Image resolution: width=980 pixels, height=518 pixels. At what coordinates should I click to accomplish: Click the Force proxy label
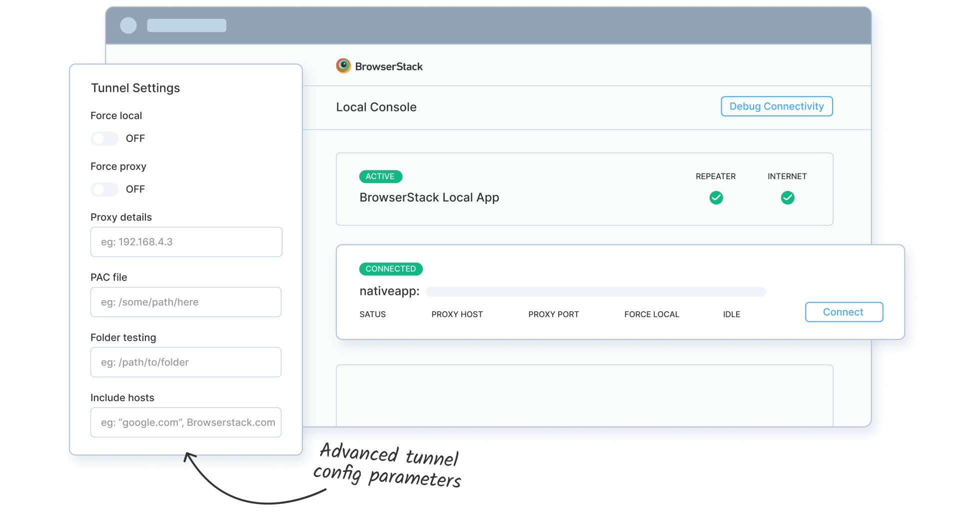point(118,166)
